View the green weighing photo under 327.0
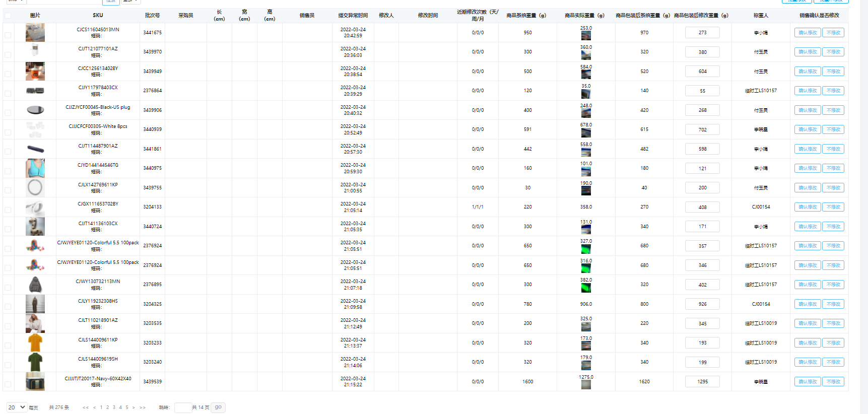 click(x=586, y=249)
